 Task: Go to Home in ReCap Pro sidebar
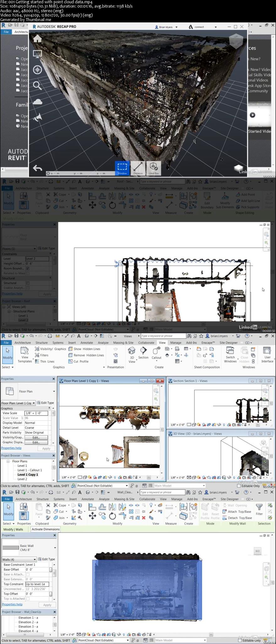click(38, 39)
